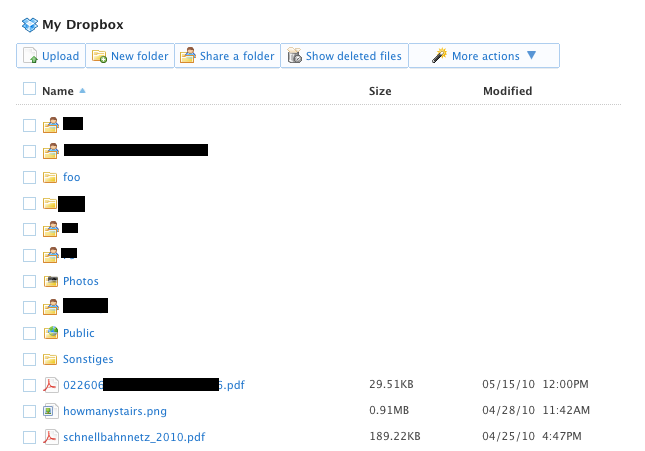Click the New folder icon
The image size is (645, 451).
coord(99,56)
